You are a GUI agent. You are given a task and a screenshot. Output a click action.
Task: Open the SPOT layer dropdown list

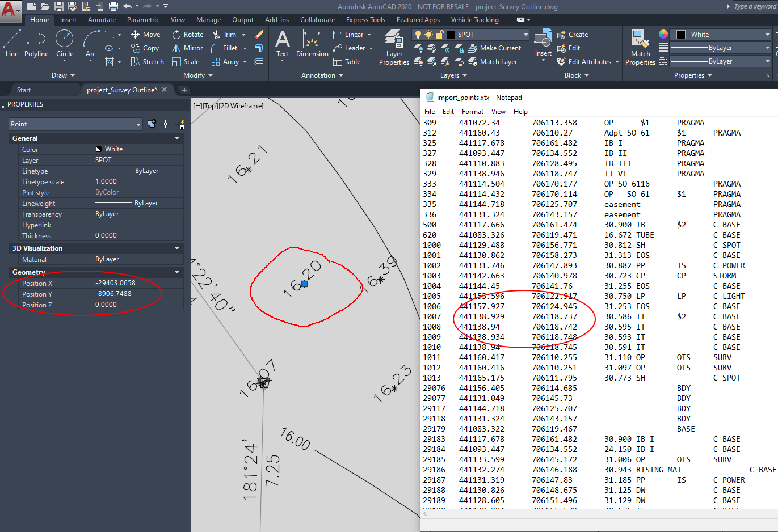[x=526, y=35]
